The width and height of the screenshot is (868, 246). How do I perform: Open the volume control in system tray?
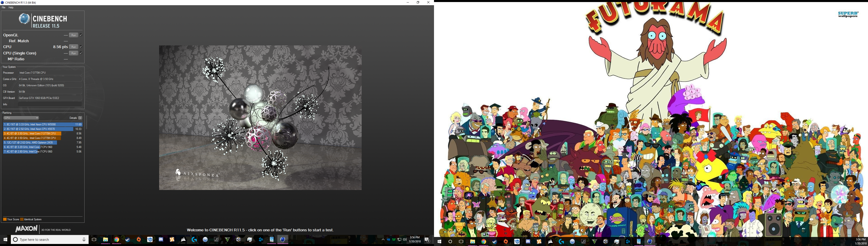click(405, 240)
